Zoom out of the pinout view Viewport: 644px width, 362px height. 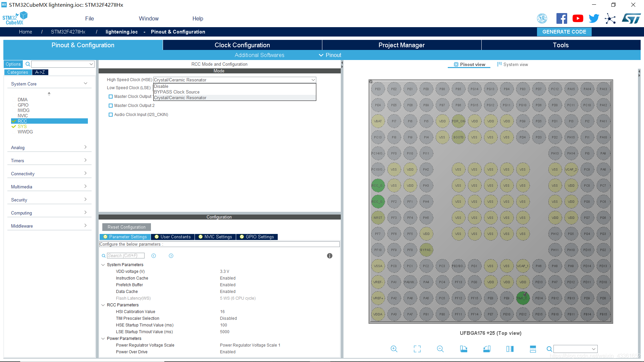440,349
